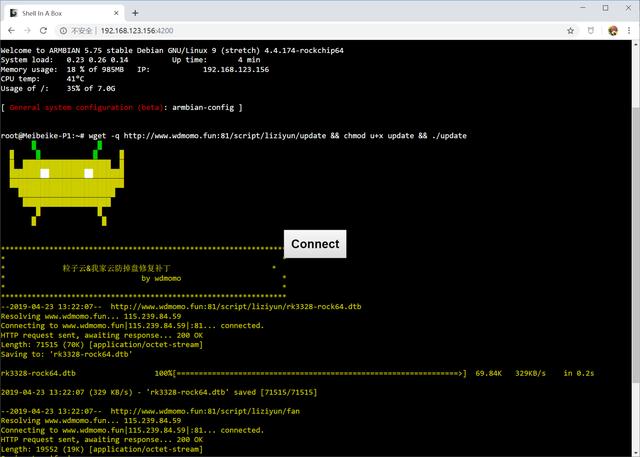The image size is (640, 457).
Task: Click the liziyun/fan URL line
Action: [x=150, y=411]
